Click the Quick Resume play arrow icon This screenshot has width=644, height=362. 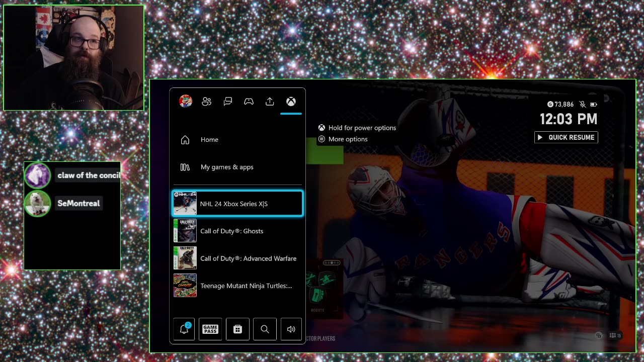540,137
